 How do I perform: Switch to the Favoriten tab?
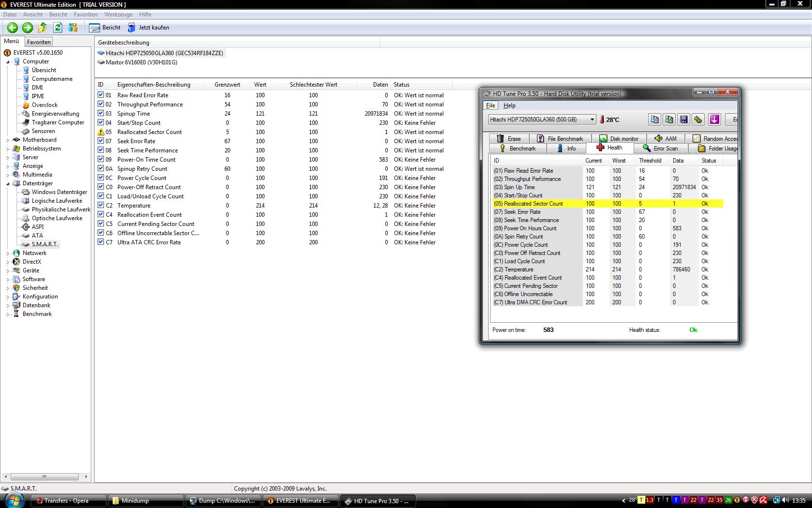pos(39,42)
